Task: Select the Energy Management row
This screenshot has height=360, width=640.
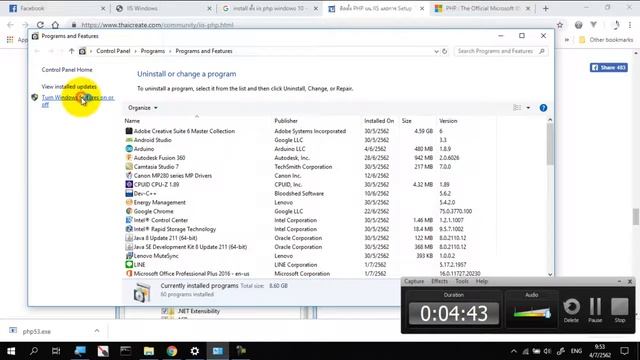Action: [x=310, y=202]
